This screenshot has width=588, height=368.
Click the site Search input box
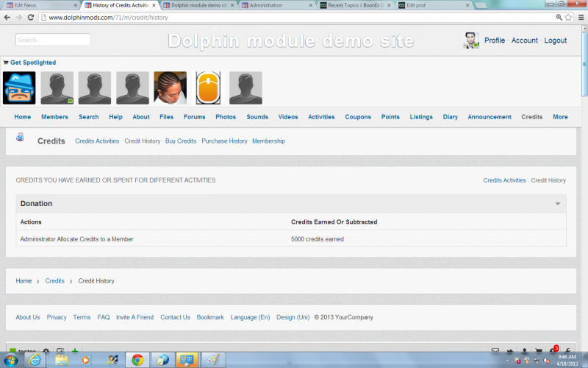[x=53, y=40]
